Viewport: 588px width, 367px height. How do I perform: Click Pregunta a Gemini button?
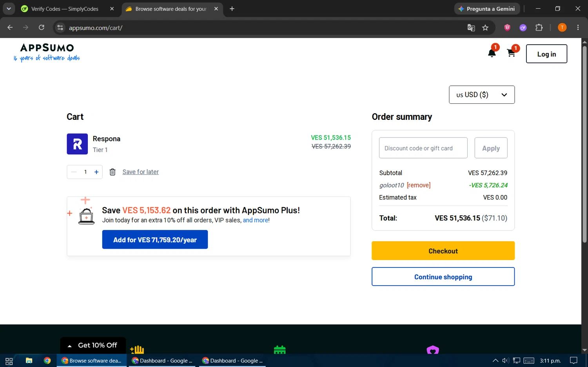(487, 9)
